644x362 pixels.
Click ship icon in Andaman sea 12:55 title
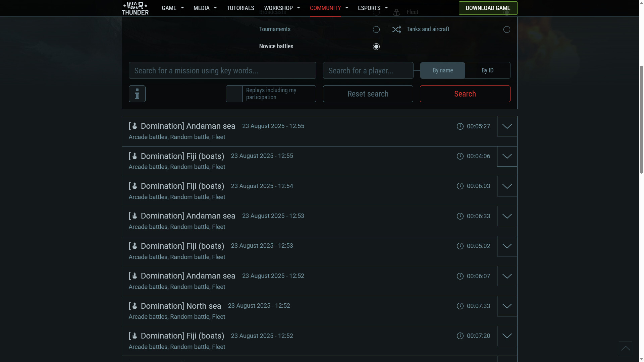[x=134, y=126]
